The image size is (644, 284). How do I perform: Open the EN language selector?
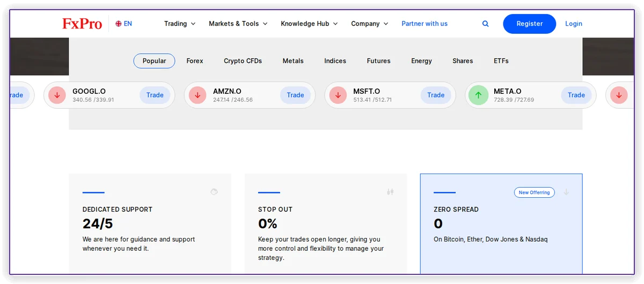pos(123,24)
